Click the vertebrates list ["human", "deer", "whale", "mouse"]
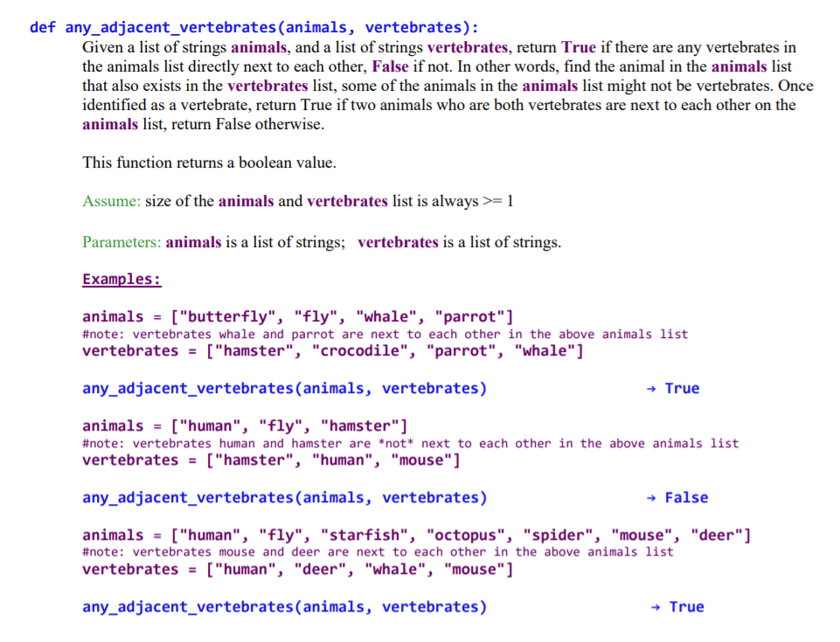This screenshot has height=642, width=840. click(298, 570)
